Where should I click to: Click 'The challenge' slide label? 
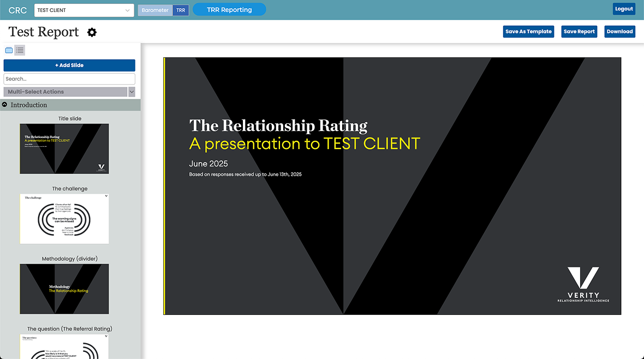[70, 189]
